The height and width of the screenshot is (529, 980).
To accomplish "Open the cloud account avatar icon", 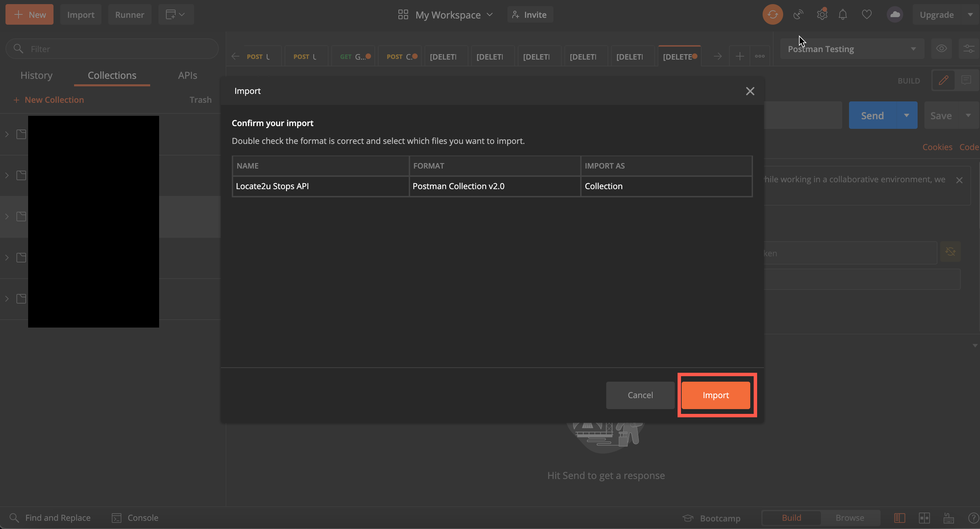I will pos(895,14).
